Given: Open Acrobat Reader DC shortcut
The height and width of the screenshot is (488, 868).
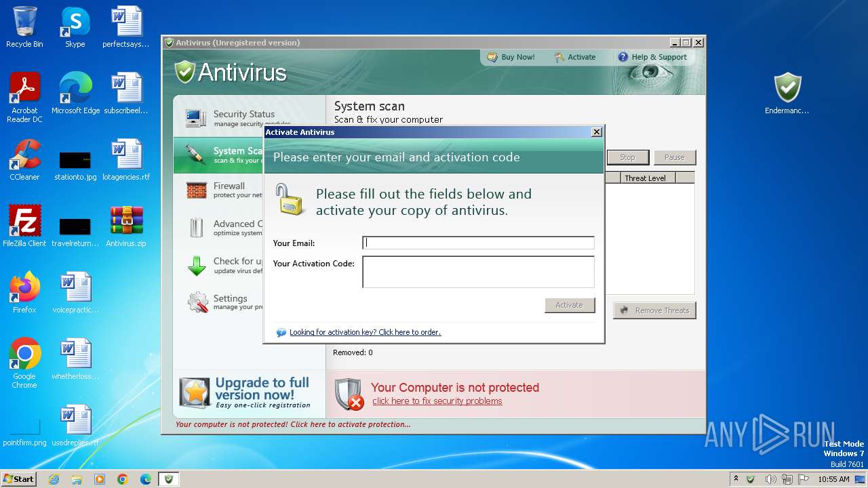Looking at the screenshot, I should pyautogui.click(x=24, y=97).
